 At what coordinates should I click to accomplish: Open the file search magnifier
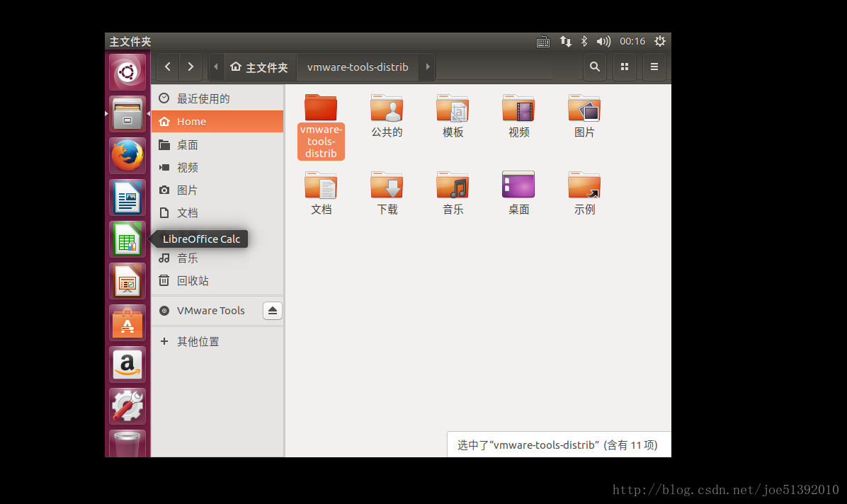pos(595,67)
